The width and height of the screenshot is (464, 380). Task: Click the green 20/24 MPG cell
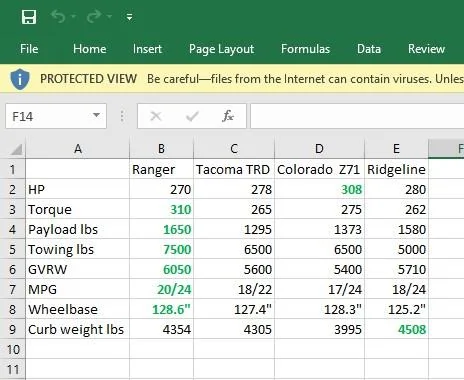(x=161, y=289)
